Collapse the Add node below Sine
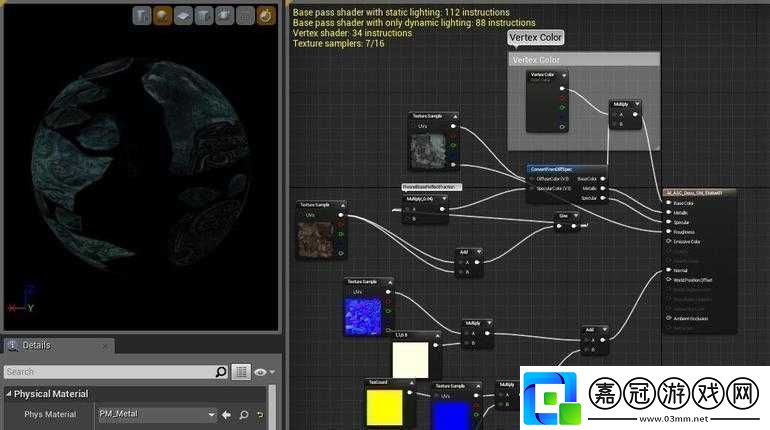Image resolution: width=770 pixels, height=430 pixels. [479, 252]
